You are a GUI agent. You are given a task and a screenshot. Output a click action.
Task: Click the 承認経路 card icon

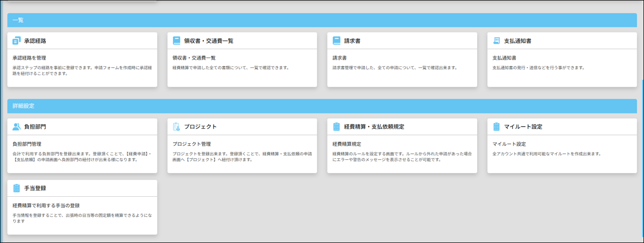tap(16, 41)
